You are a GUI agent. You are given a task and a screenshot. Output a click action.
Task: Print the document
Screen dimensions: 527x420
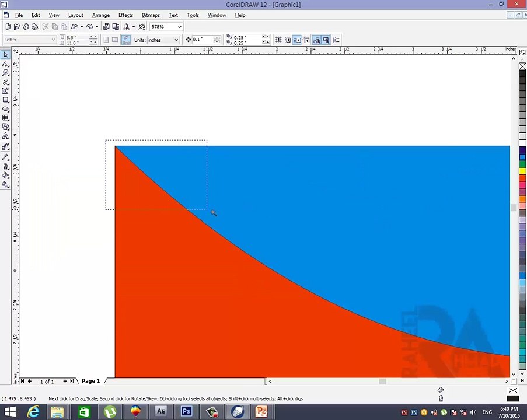[x=35, y=27]
